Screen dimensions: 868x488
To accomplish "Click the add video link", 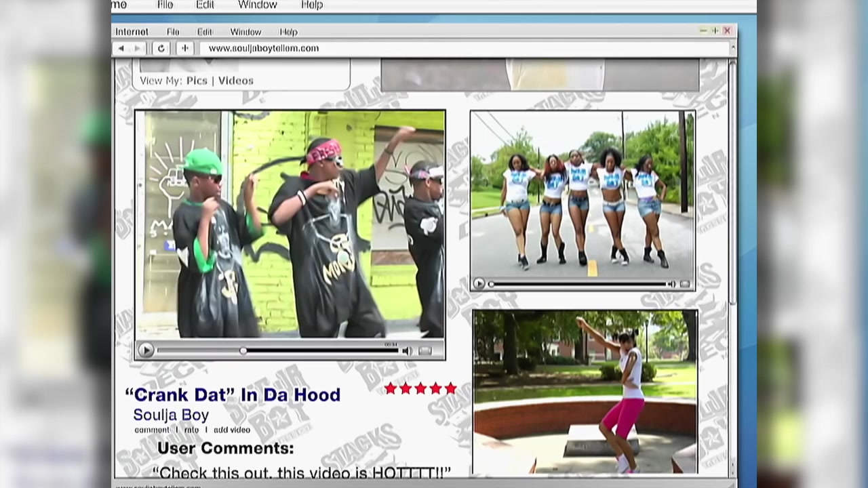I will [x=232, y=430].
